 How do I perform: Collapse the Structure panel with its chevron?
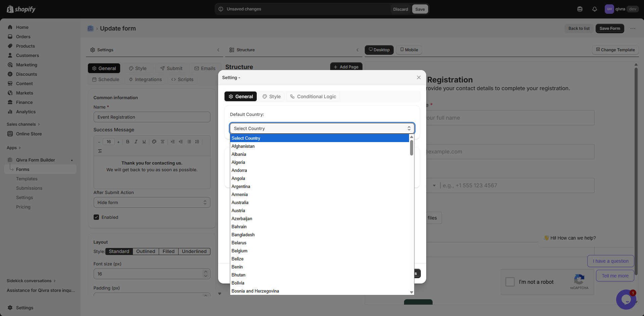(357, 50)
